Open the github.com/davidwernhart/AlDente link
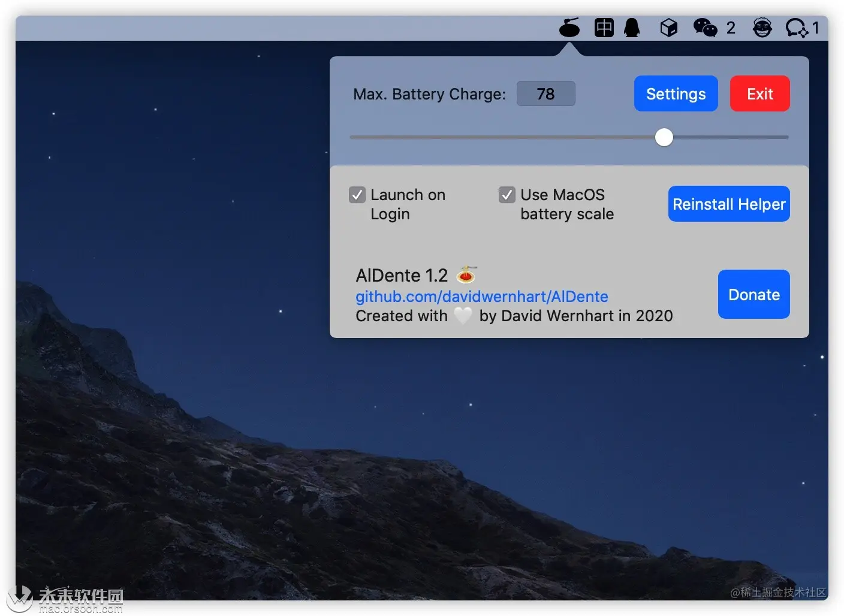 [481, 297]
